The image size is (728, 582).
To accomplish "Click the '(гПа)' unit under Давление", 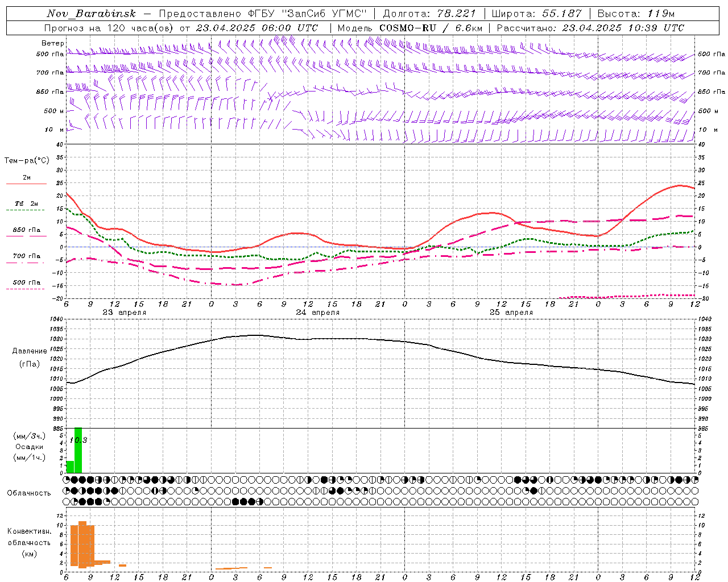I will tap(30, 364).
